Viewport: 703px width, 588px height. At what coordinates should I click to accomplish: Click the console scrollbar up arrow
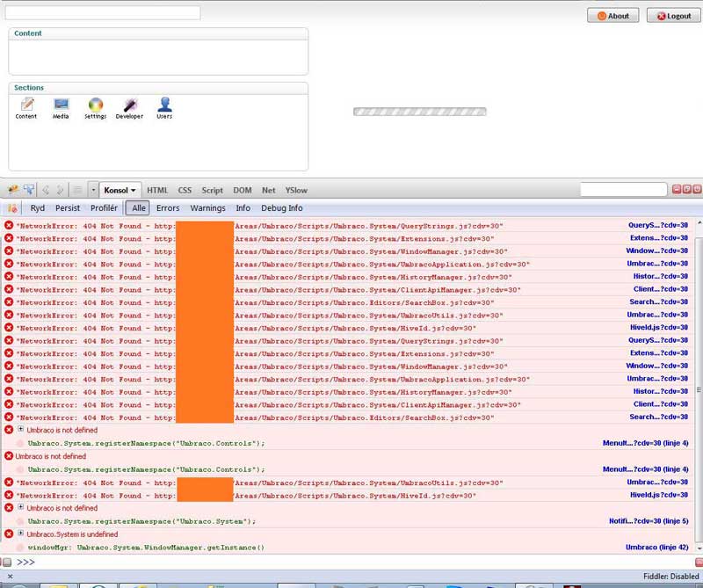[x=699, y=223]
